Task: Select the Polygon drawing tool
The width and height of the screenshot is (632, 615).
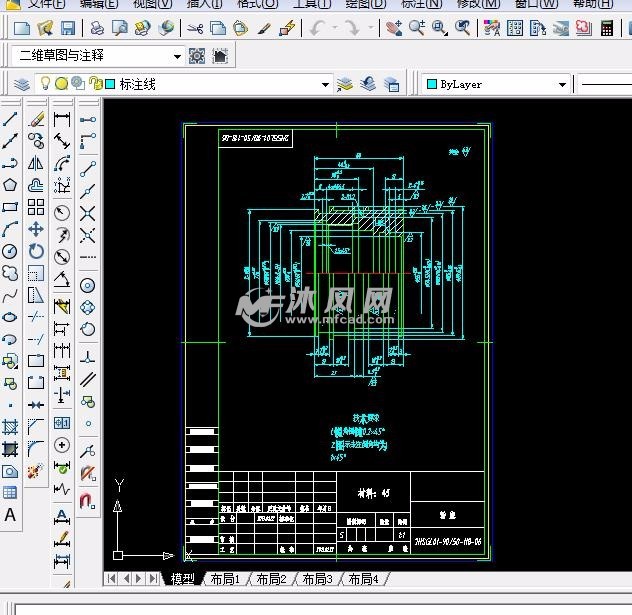Action: point(10,185)
